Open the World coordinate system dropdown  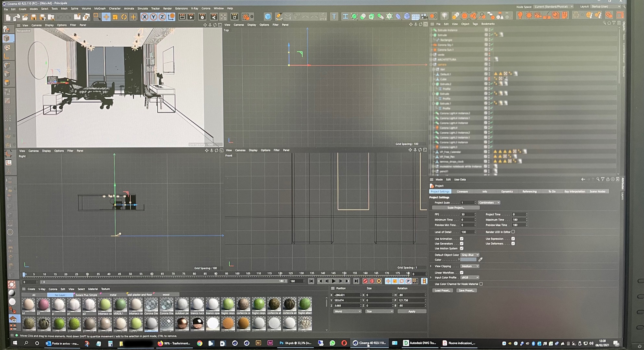click(x=347, y=311)
